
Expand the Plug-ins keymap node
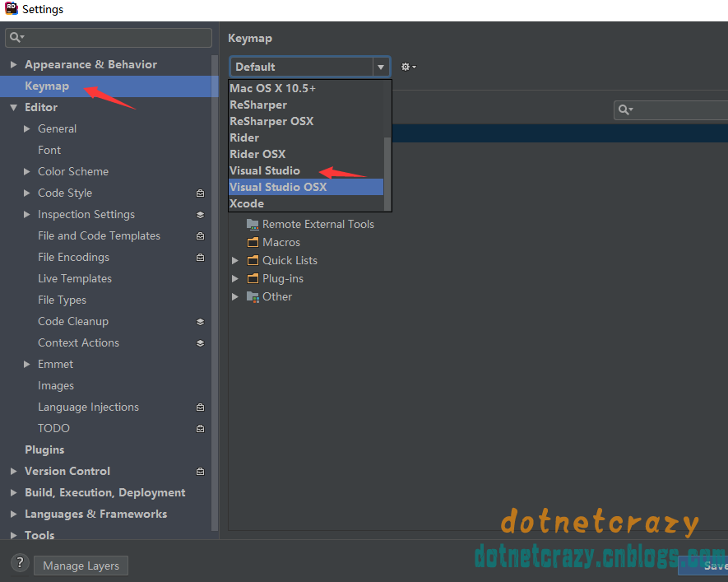point(235,279)
